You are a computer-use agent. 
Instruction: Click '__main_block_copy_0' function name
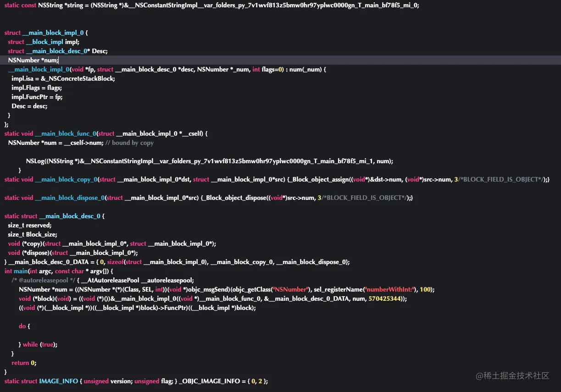66,179
